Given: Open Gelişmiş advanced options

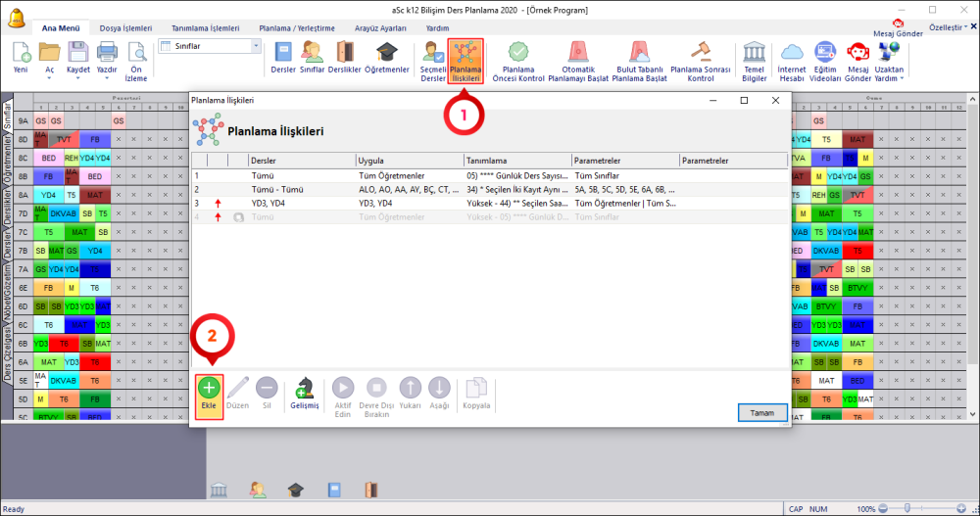Looking at the screenshot, I should (x=305, y=395).
